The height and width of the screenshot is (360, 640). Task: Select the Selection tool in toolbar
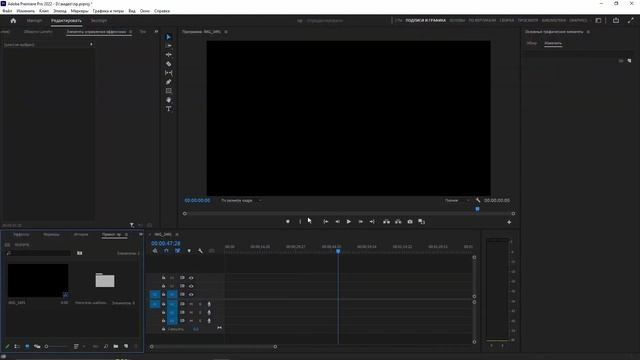(x=169, y=37)
